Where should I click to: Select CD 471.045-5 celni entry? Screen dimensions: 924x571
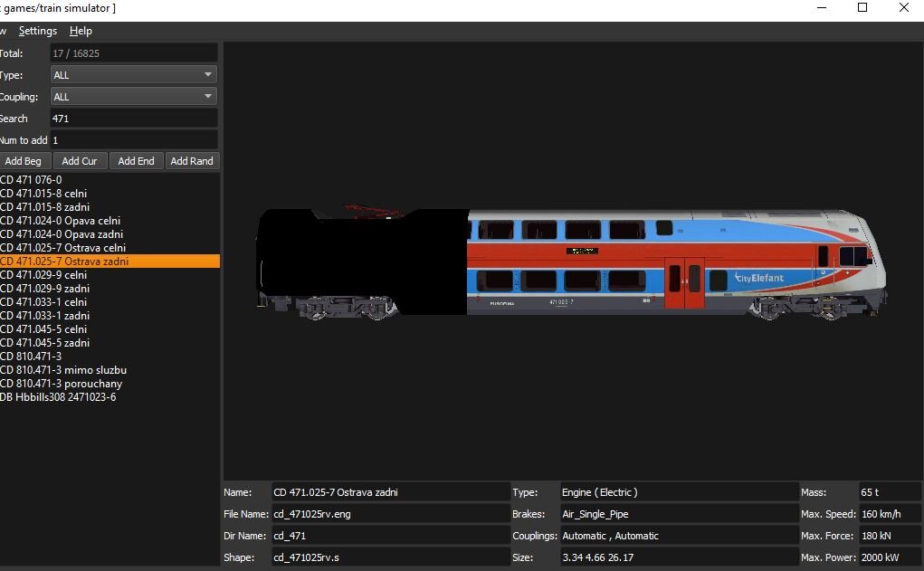coord(110,328)
